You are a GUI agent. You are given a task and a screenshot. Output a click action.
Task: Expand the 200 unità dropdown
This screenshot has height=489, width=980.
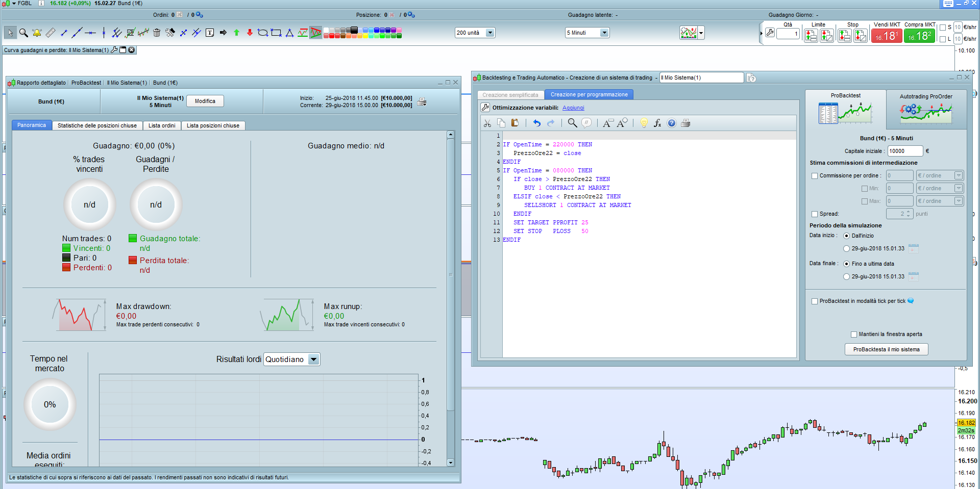[489, 33]
